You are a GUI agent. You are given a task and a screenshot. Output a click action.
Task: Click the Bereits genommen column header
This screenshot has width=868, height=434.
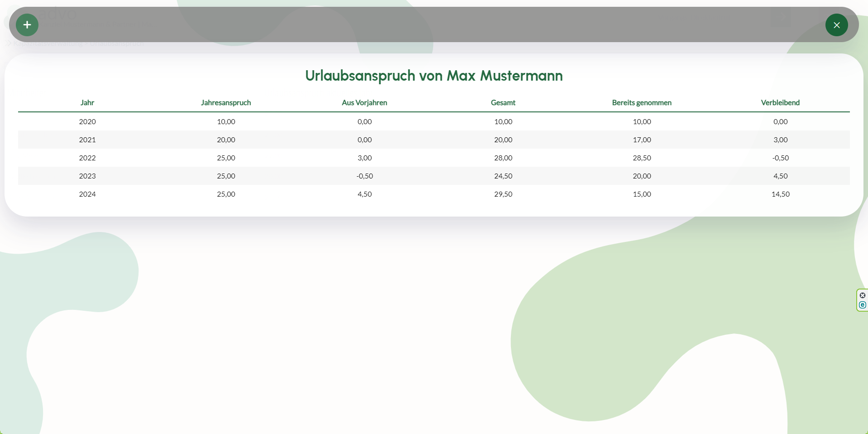point(641,103)
